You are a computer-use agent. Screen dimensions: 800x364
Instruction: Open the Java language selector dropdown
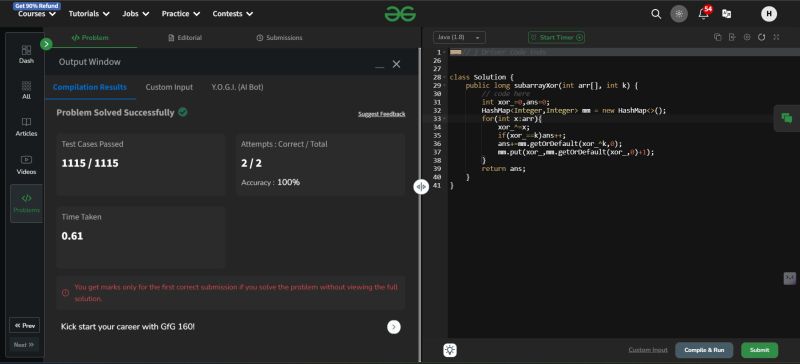459,37
